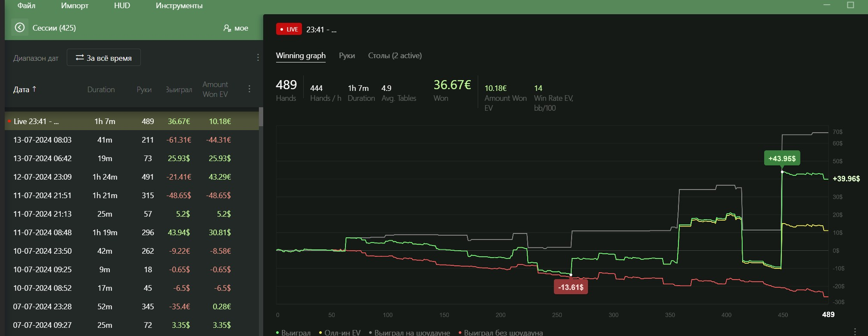868x336 pixels.
Task: Click the back arrow next to Сессии
Action: (19, 28)
